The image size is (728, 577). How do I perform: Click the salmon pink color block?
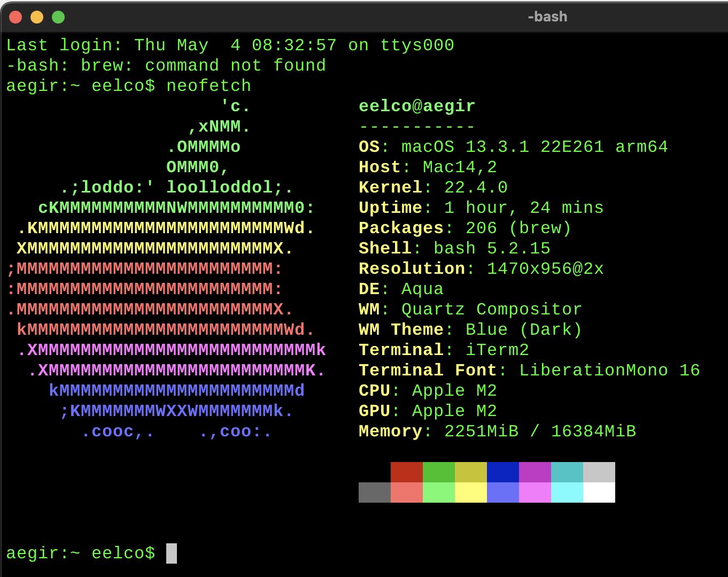407,493
